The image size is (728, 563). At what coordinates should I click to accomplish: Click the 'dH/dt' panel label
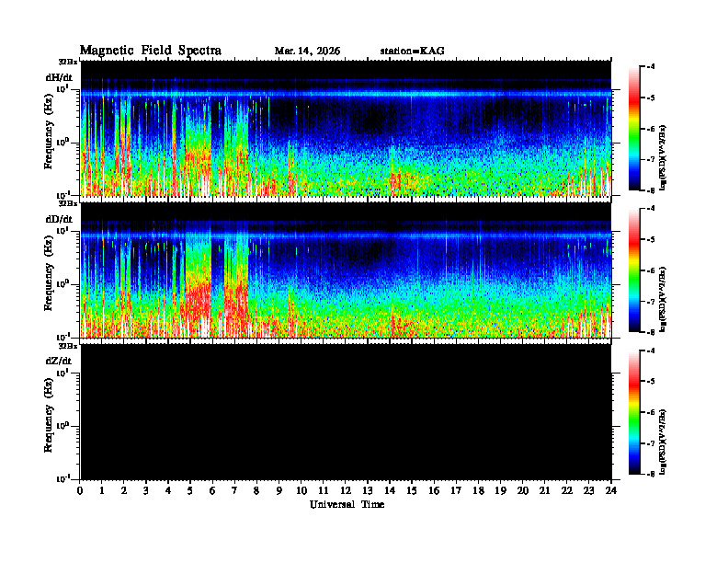click(x=59, y=77)
